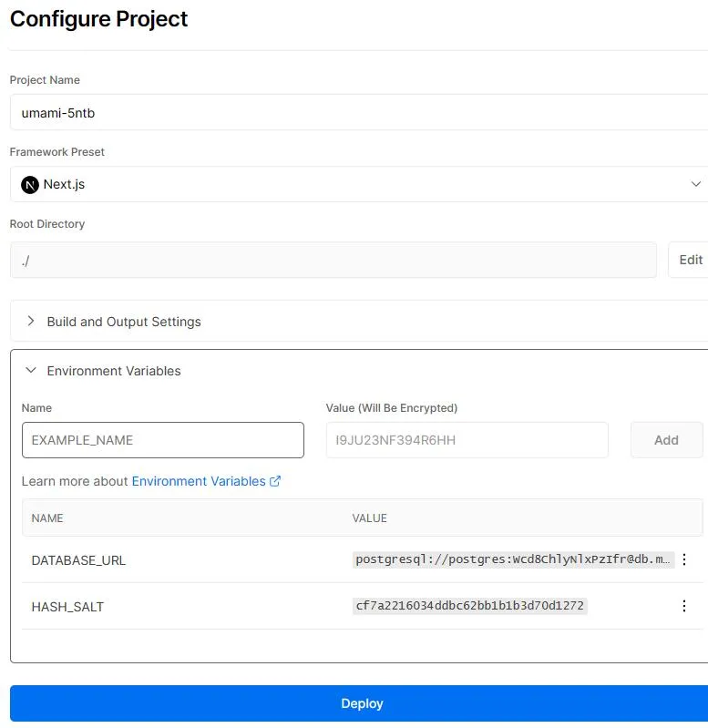Select the DATABASE_URL value text

513,559
